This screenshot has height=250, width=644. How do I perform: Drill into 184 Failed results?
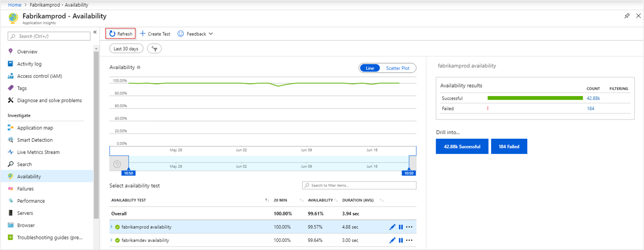[509, 146]
